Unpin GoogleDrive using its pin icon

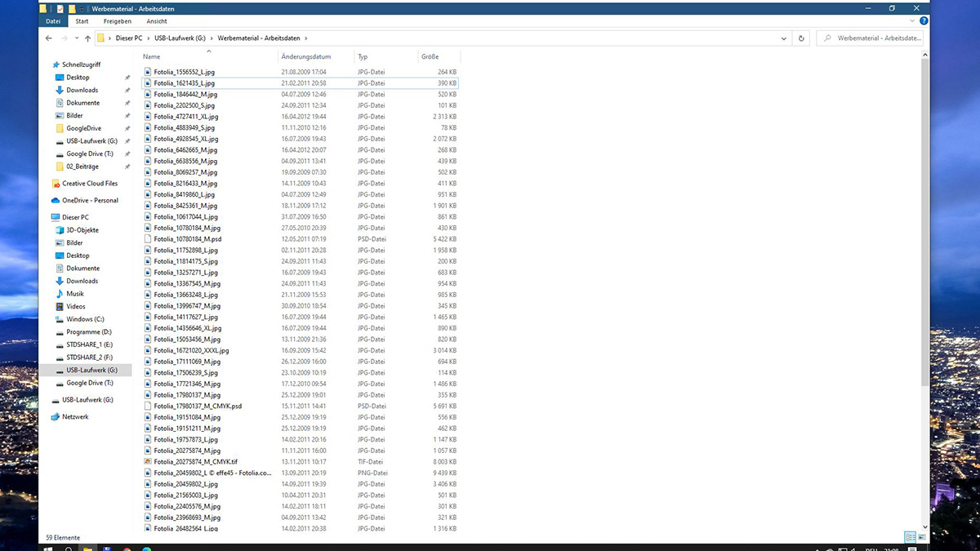[x=127, y=128]
